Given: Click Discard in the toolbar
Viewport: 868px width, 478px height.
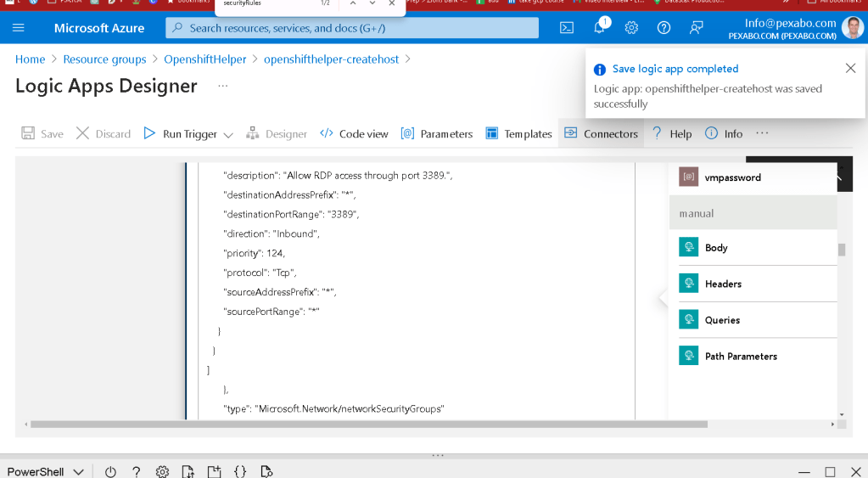Looking at the screenshot, I should click(104, 133).
